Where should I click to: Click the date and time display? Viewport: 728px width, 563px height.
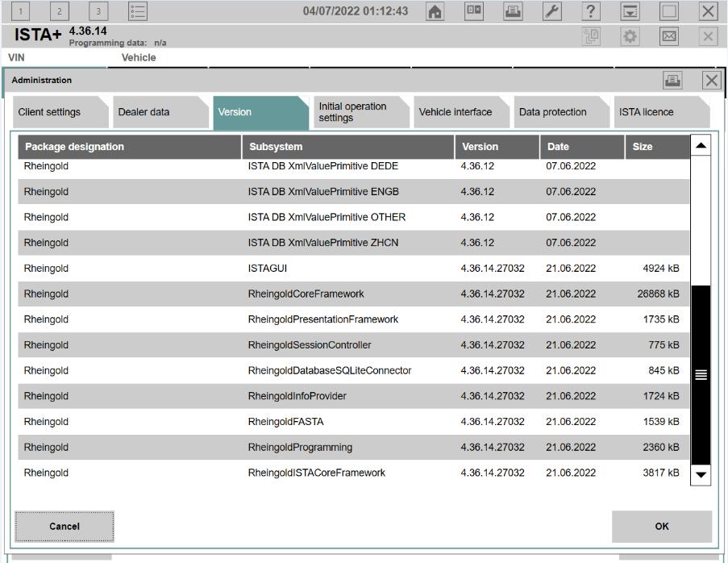coord(356,11)
